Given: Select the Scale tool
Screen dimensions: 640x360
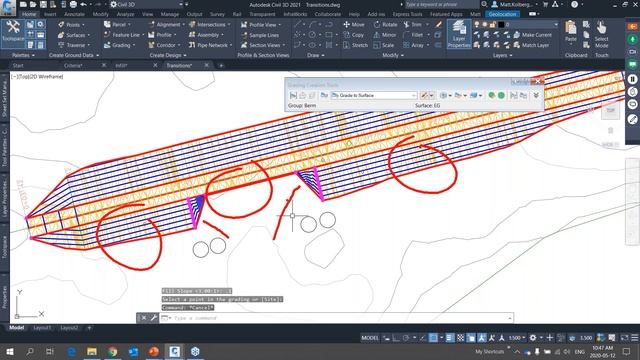Looking at the screenshot, I should 384,45.
